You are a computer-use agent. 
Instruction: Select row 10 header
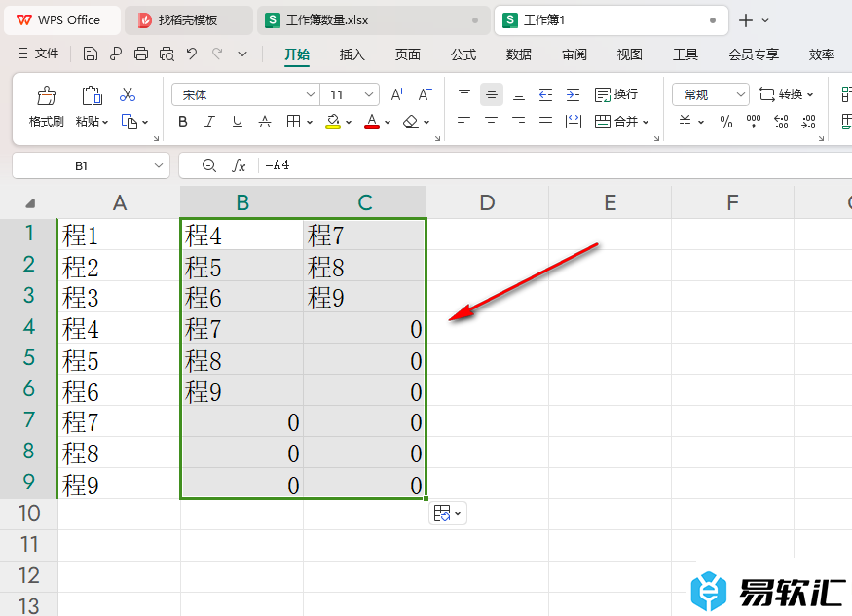[x=29, y=514]
